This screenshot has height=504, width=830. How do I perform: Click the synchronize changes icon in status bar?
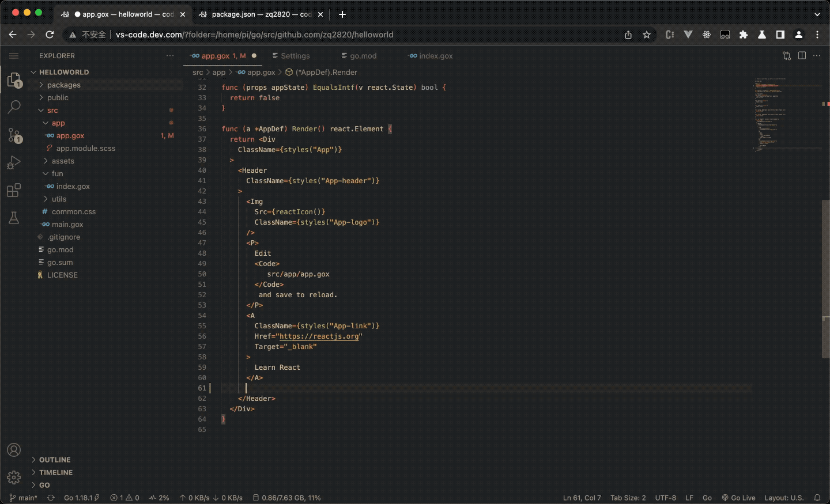51,498
